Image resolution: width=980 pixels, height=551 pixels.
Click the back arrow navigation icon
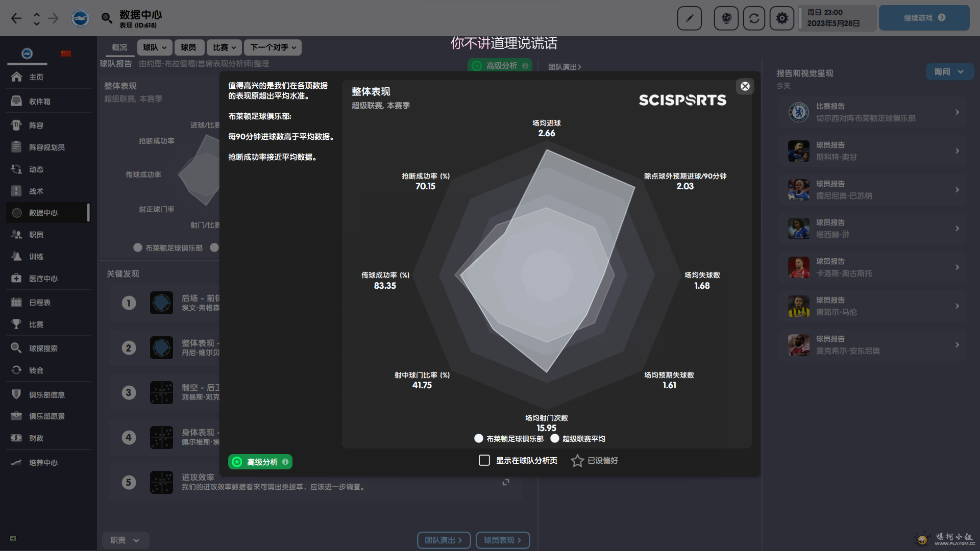pos(16,18)
